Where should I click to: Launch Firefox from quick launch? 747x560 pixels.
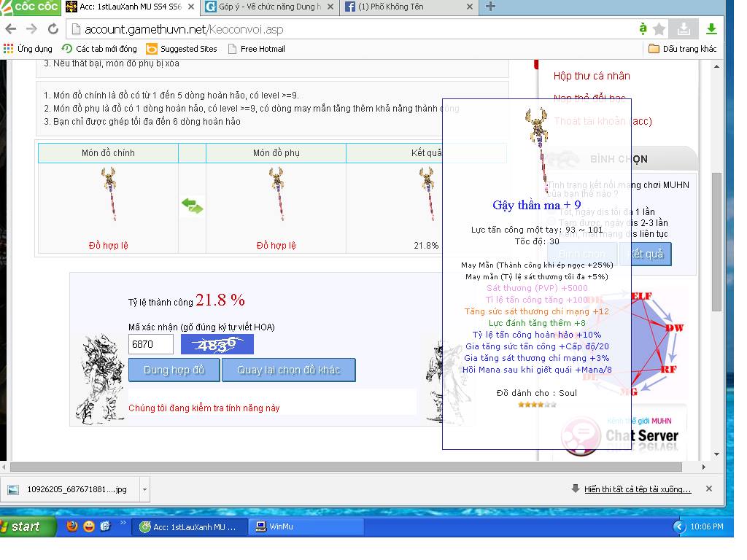72,526
